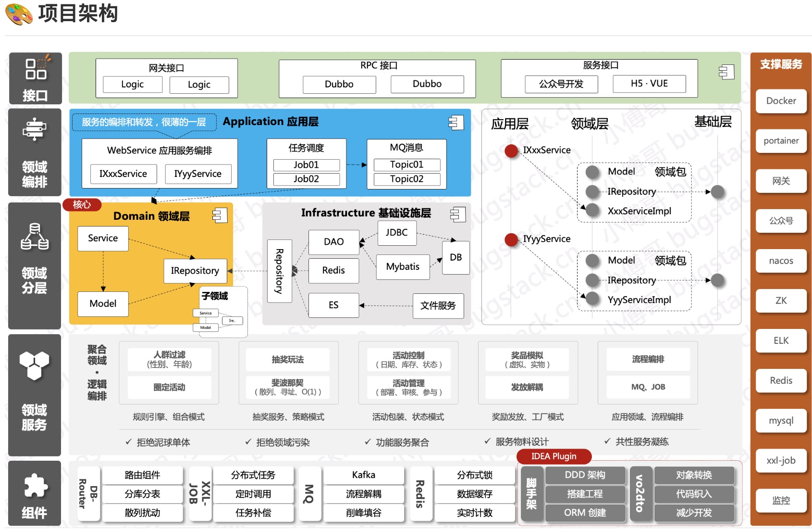Click the 对象转换 gray button
The width and height of the screenshot is (812, 529).
click(x=694, y=475)
